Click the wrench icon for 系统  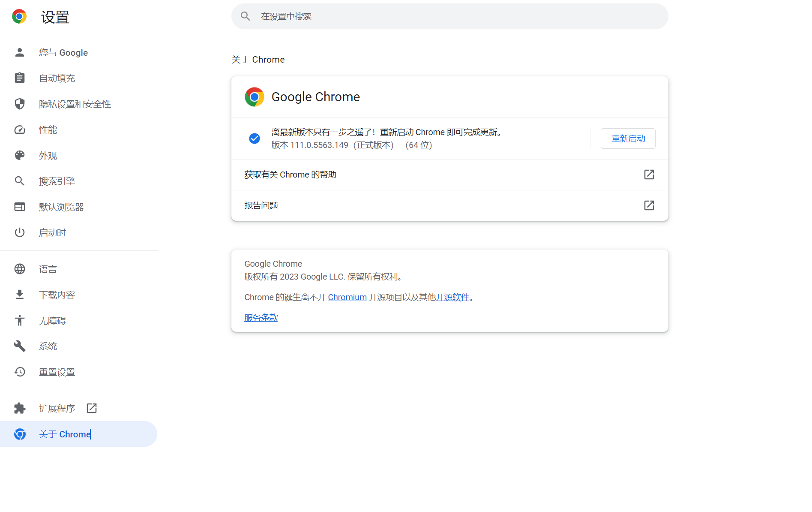[x=20, y=346]
